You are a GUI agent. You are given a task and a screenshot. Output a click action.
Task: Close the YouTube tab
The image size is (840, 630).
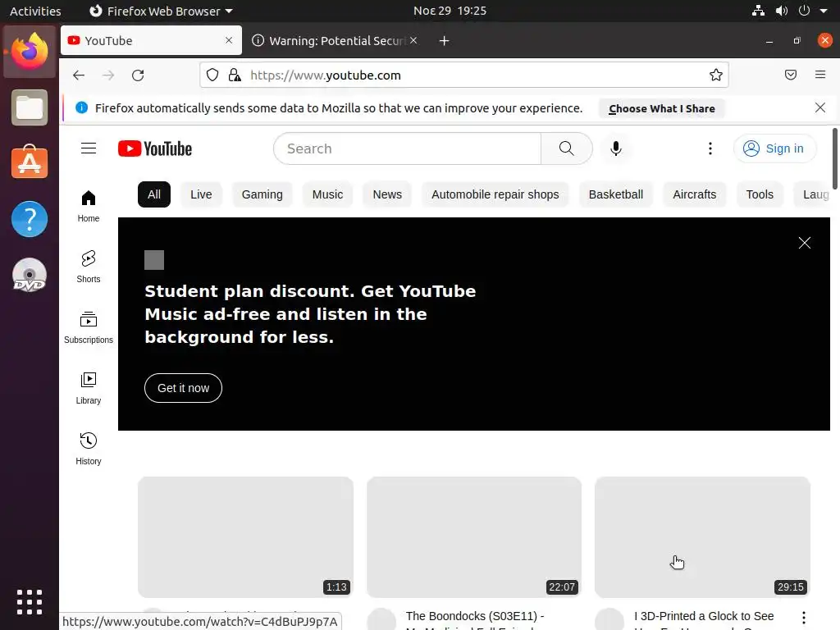click(229, 40)
